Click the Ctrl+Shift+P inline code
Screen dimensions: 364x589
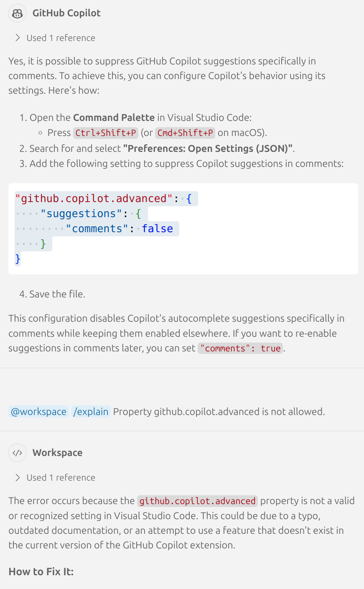pos(106,133)
